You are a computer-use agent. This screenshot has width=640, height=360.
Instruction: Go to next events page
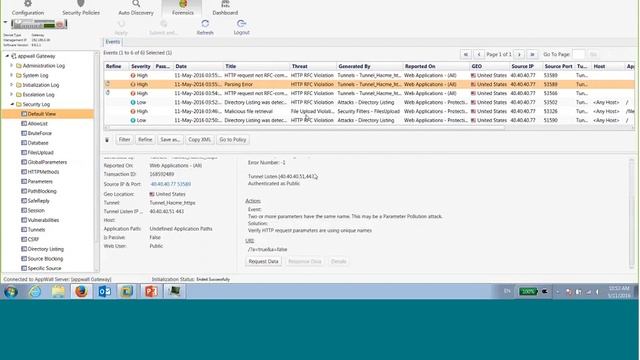click(x=519, y=54)
